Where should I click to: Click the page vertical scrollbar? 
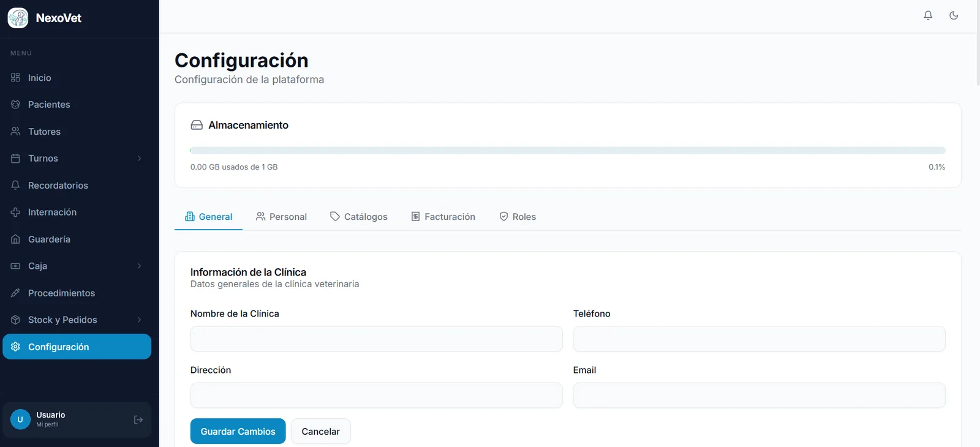(x=978, y=43)
